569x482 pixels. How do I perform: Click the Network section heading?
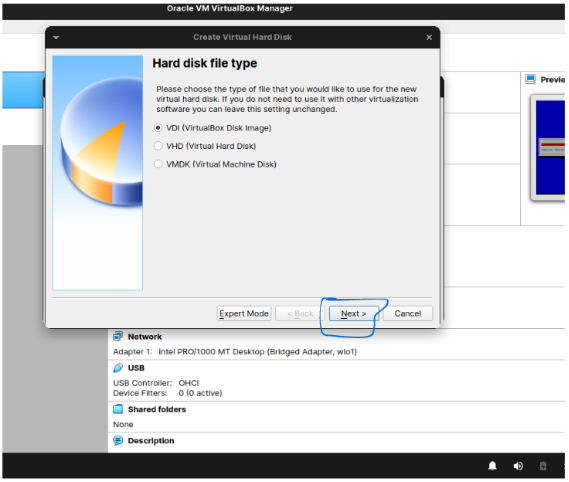click(x=145, y=337)
